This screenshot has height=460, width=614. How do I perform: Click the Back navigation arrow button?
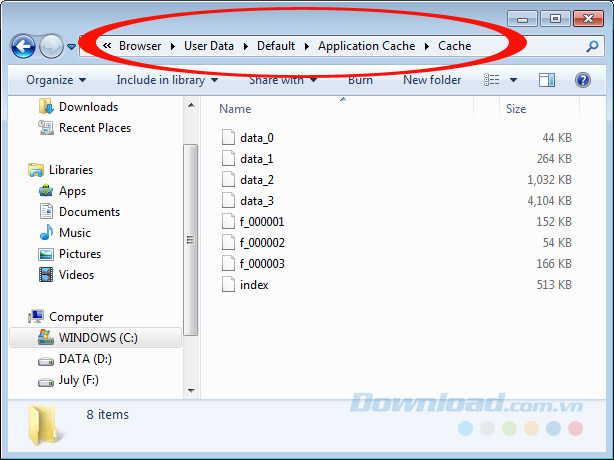(x=23, y=47)
